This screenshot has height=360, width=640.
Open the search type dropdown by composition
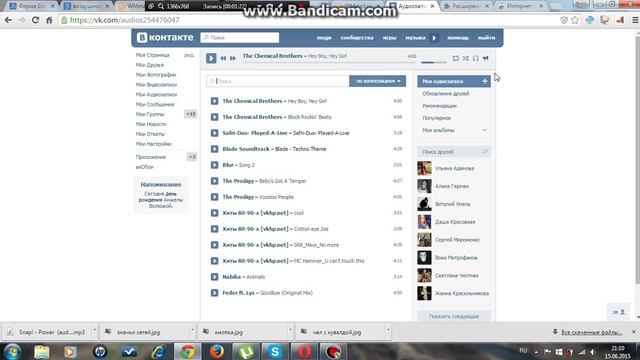[x=378, y=81]
